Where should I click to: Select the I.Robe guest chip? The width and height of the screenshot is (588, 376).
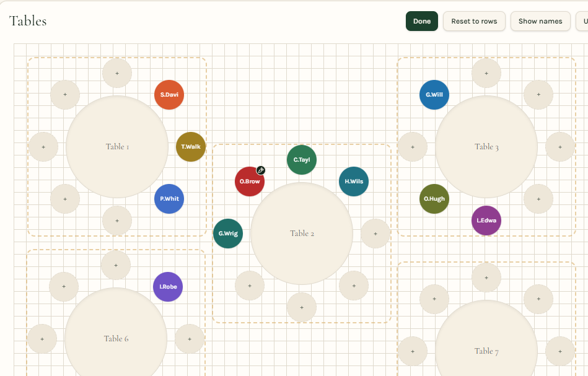(x=168, y=287)
